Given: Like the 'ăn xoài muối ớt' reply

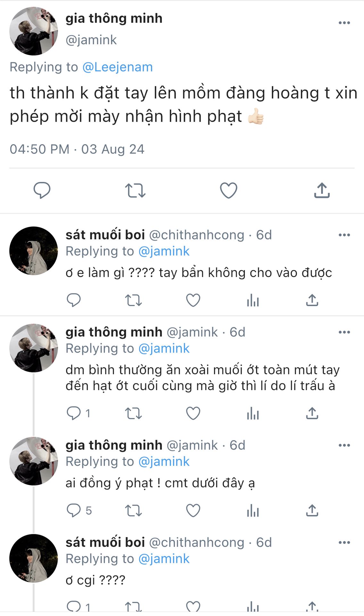Looking at the screenshot, I should pos(193,413).
